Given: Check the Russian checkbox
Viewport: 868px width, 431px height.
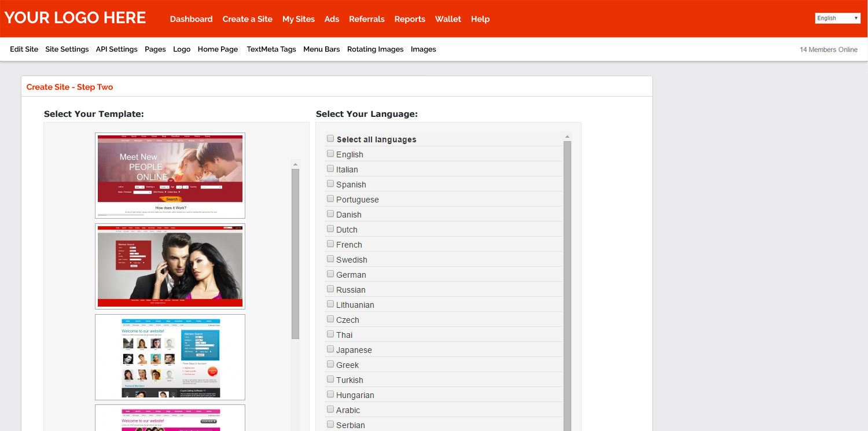Looking at the screenshot, I should tap(330, 289).
